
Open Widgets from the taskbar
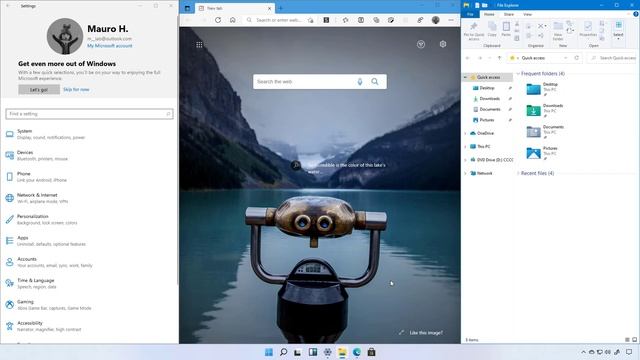tap(313, 352)
